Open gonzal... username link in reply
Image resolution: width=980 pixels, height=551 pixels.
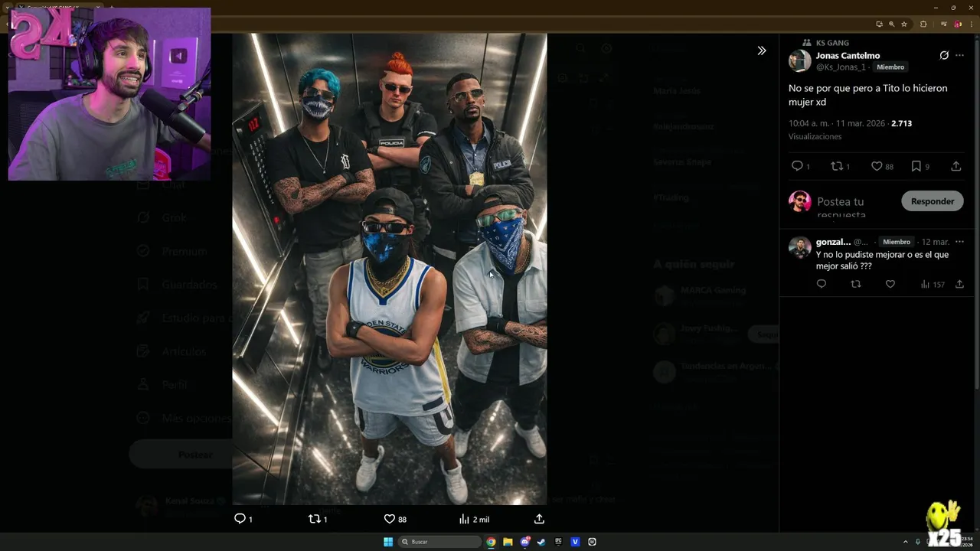click(x=833, y=242)
